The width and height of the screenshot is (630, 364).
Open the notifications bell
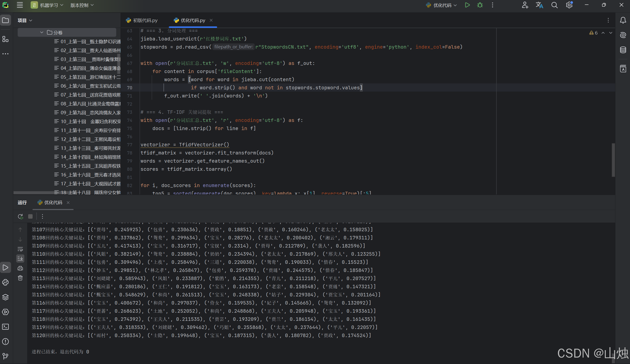point(623,20)
